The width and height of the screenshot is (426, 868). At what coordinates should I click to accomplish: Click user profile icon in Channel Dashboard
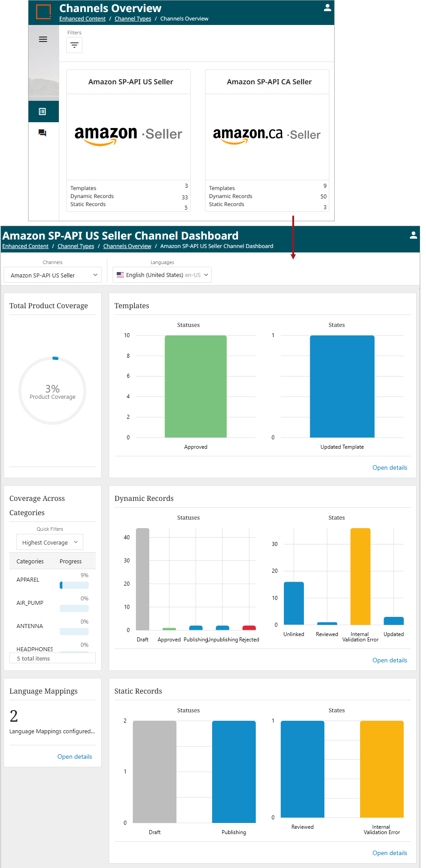tap(413, 235)
